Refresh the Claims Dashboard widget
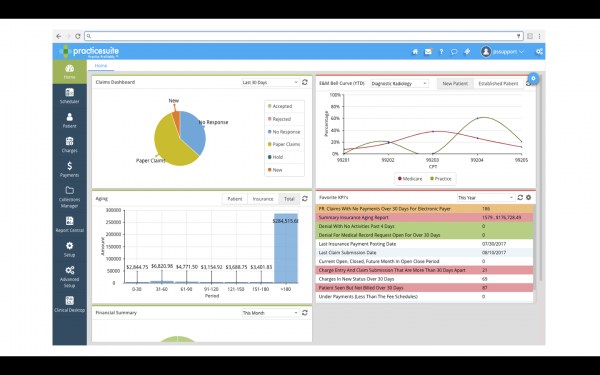The height and width of the screenshot is (375, 600). pyautogui.click(x=305, y=82)
